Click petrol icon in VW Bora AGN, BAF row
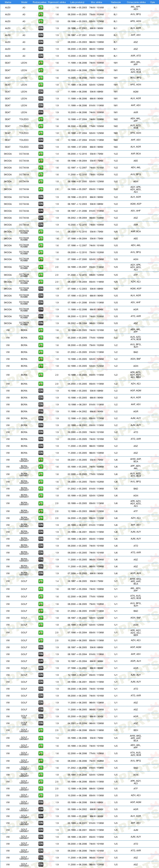Screen dimensions: 159x868 click(x=40, y=359)
